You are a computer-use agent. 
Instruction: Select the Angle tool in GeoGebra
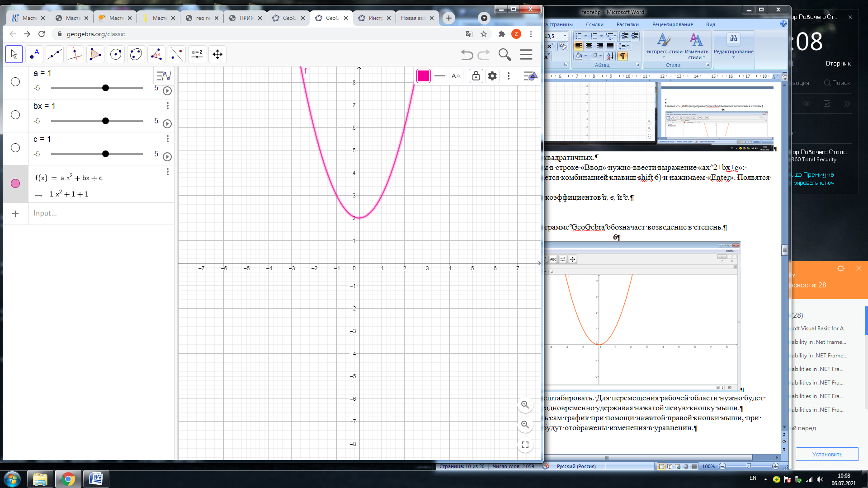156,55
